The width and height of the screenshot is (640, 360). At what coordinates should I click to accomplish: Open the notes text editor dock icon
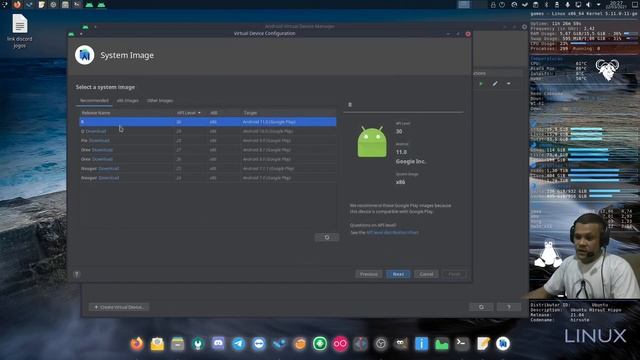[x=483, y=344]
